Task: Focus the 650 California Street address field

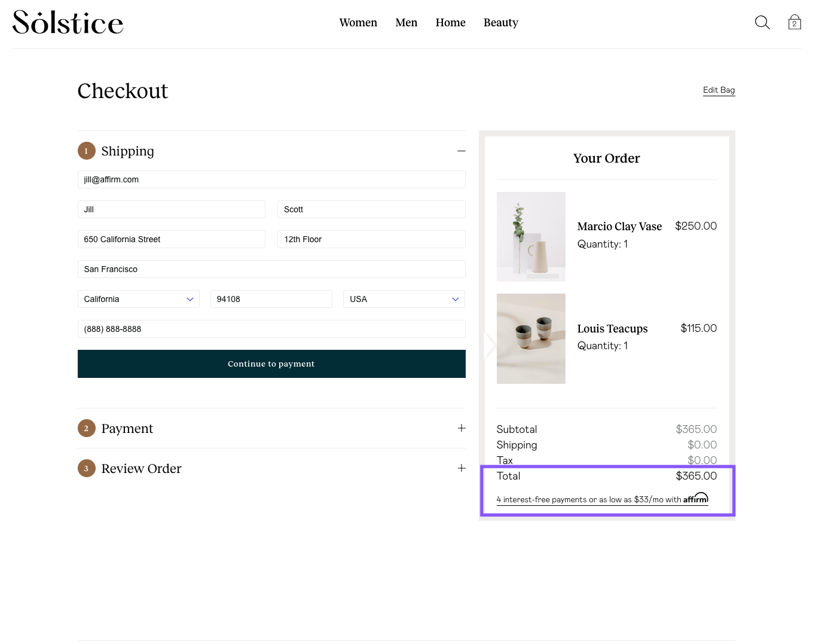Action: tap(172, 239)
